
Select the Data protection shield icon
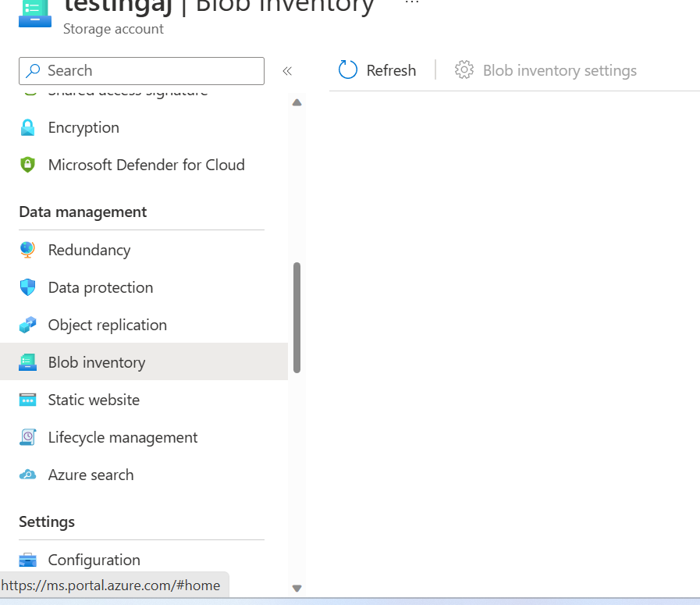28,287
